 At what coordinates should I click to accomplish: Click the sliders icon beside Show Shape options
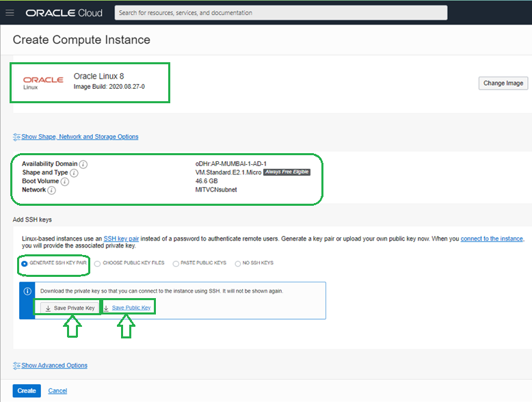16,137
